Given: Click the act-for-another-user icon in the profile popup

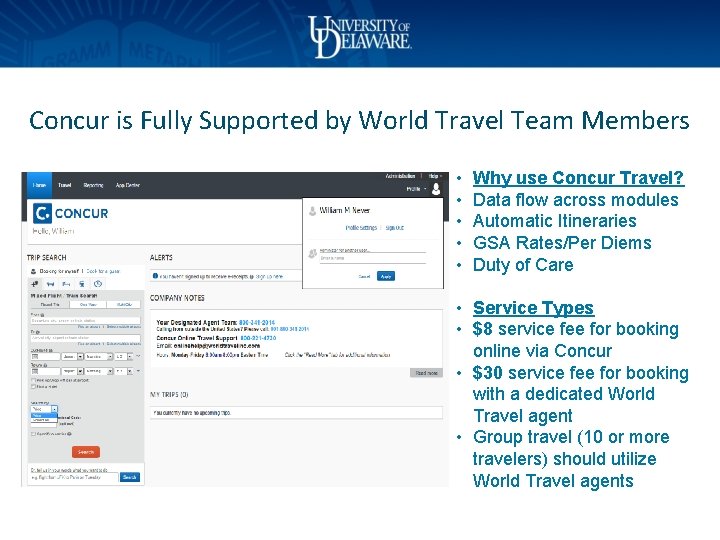Looking at the screenshot, I should (x=313, y=253).
